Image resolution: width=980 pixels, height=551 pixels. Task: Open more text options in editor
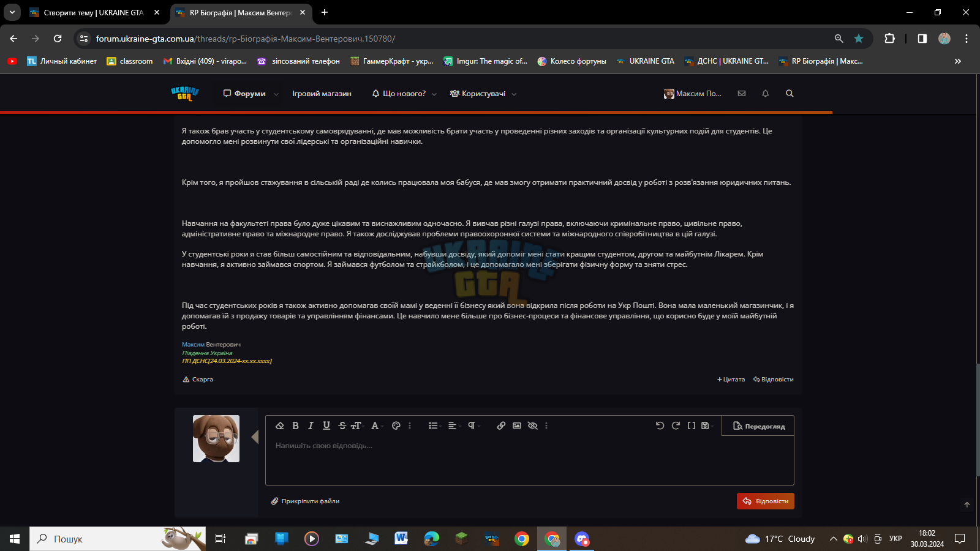[x=410, y=425]
